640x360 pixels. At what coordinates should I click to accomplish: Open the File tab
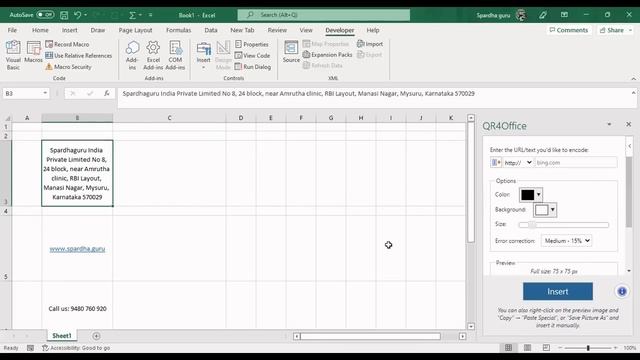(x=12, y=30)
